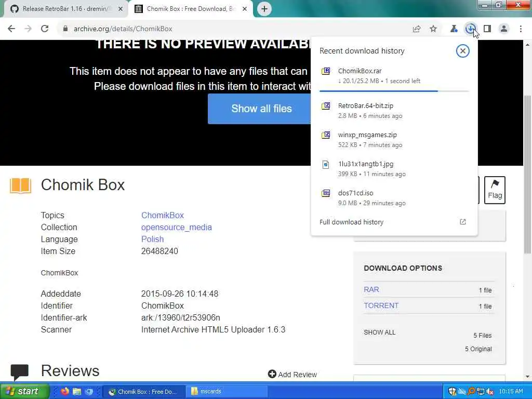Download the TORRENT option
This screenshot has width=532, height=399.
tap(381, 305)
